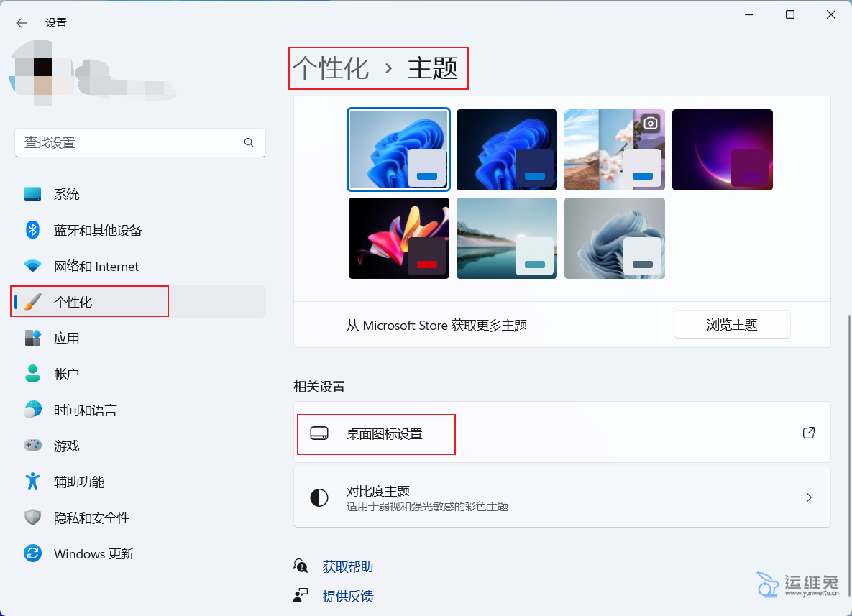
Task: Click the 浏览主题 button
Action: point(732,325)
